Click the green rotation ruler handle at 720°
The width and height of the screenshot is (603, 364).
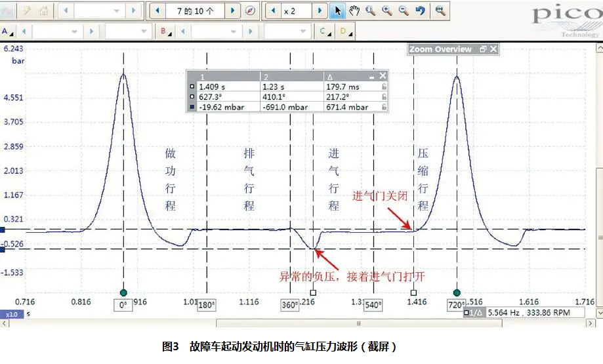(457, 293)
